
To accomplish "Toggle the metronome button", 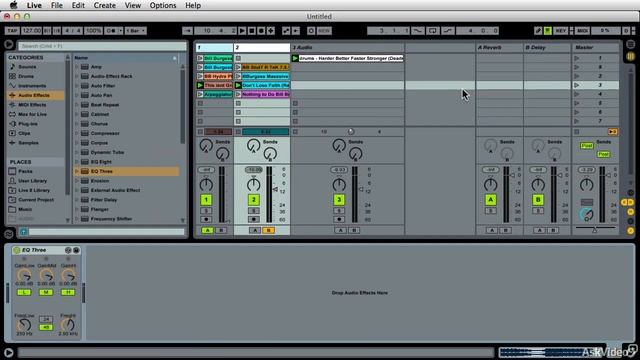I will 111,31.
